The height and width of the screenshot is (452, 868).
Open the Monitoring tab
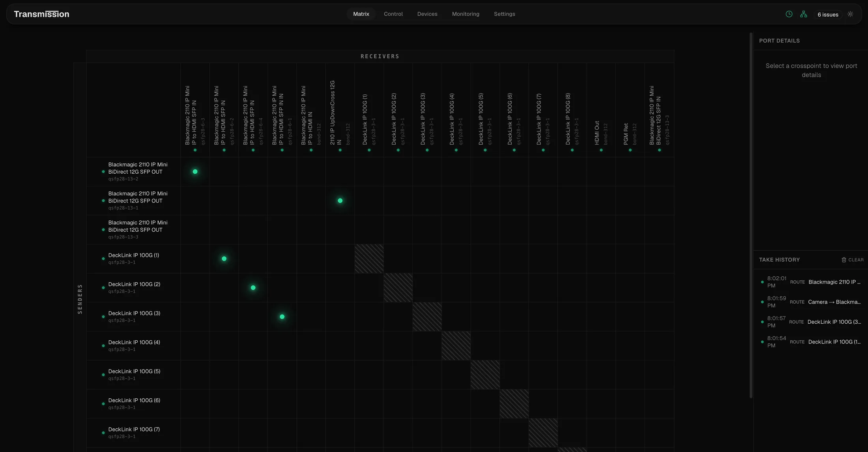(466, 14)
